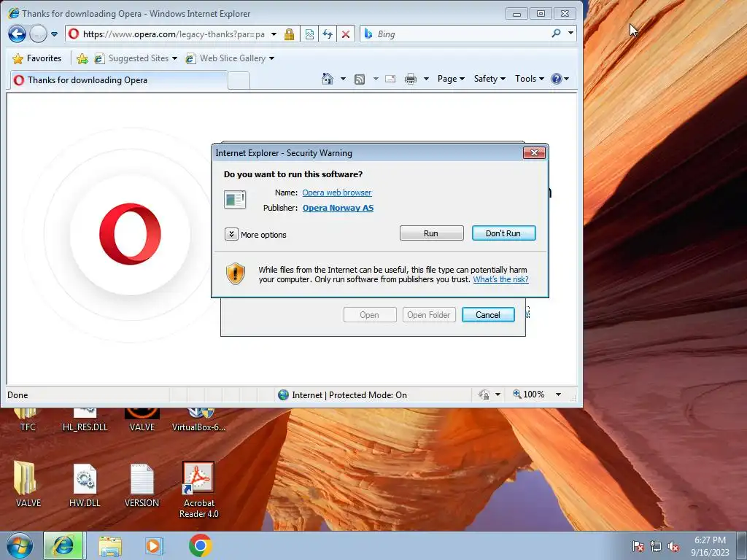Expand the Home button dropdown arrow
This screenshot has width=747, height=560.
tap(343, 79)
